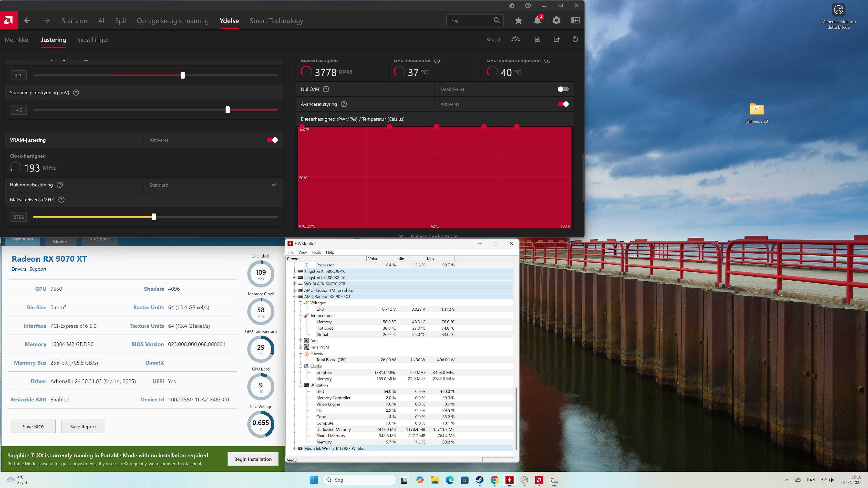Screen dimensions: 868x488
Task: Collapse AMD Radeon RX 9070 XT node
Action: point(294,297)
